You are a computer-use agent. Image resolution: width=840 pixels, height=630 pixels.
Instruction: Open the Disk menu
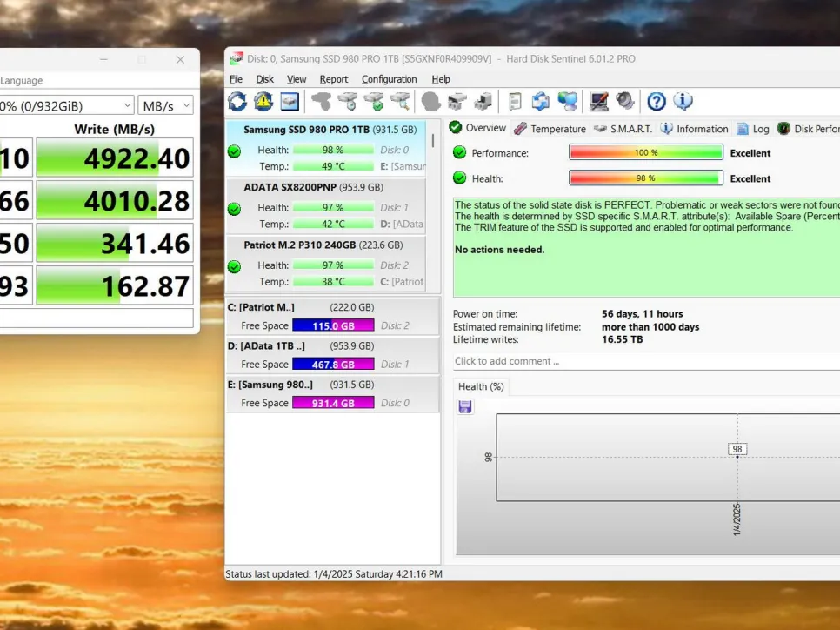[x=264, y=79]
